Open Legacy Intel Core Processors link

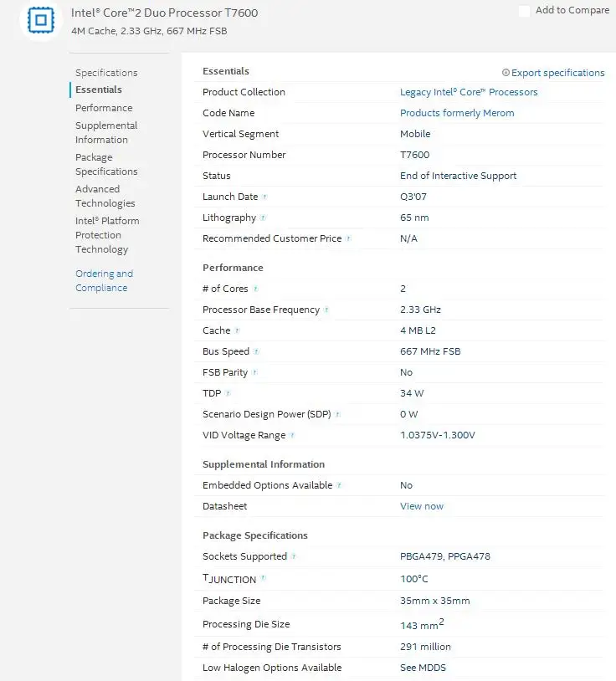tap(469, 92)
